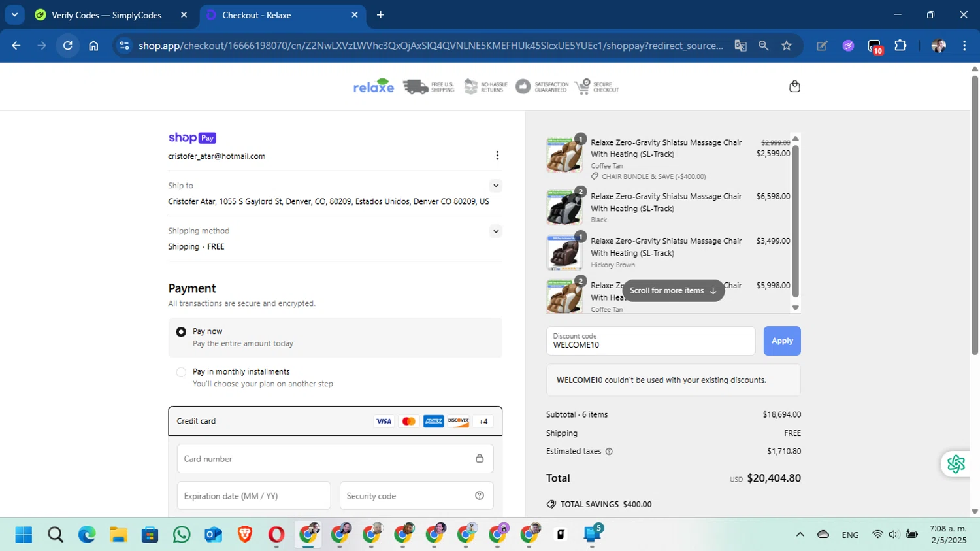Select Pay in monthly installments
The width and height of the screenshot is (980, 551).
pyautogui.click(x=181, y=372)
